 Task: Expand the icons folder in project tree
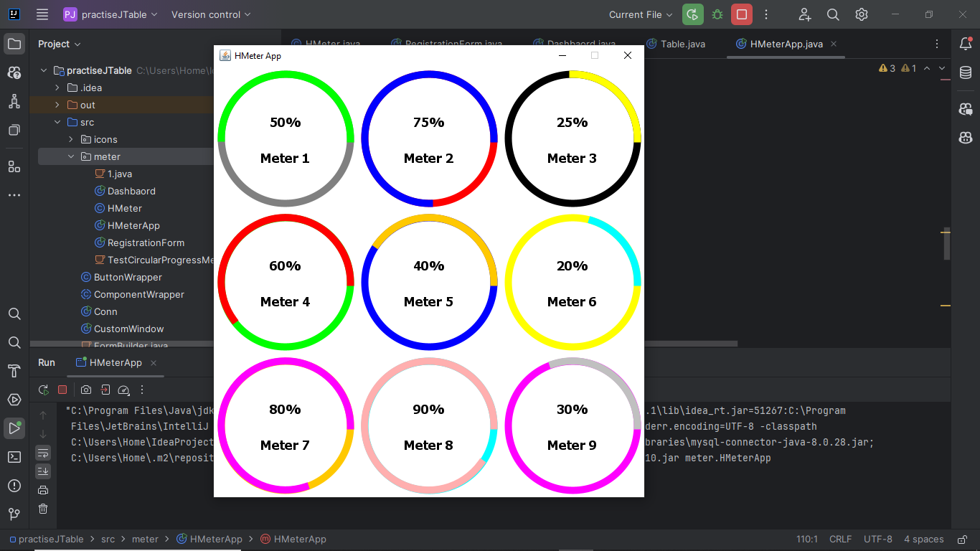point(71,139)
